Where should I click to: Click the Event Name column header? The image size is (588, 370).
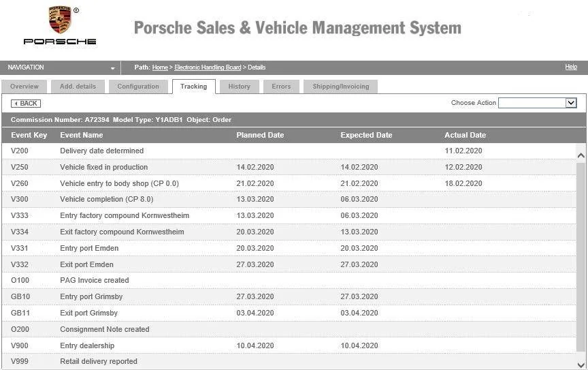[82, 135]
